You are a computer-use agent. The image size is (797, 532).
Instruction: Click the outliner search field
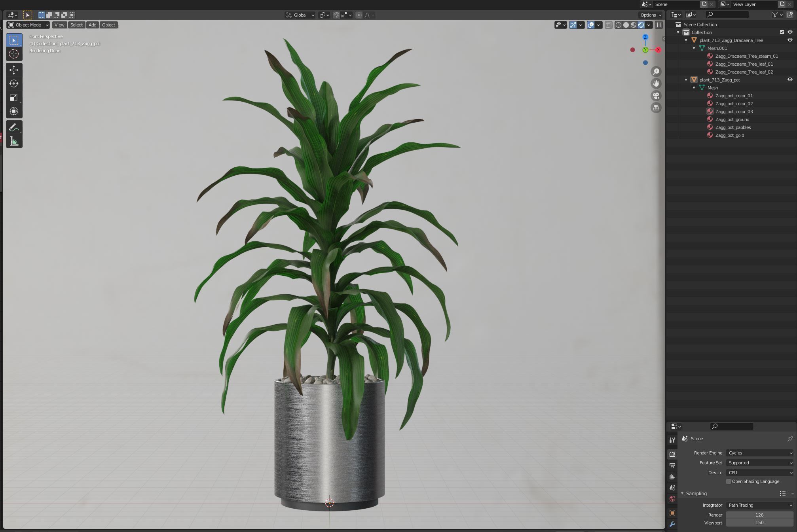[x=727, y=15]
